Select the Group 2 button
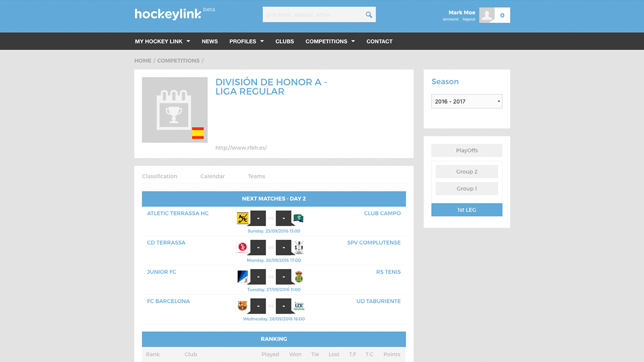This screenshot has width=644, height=362. click(467, 171)
